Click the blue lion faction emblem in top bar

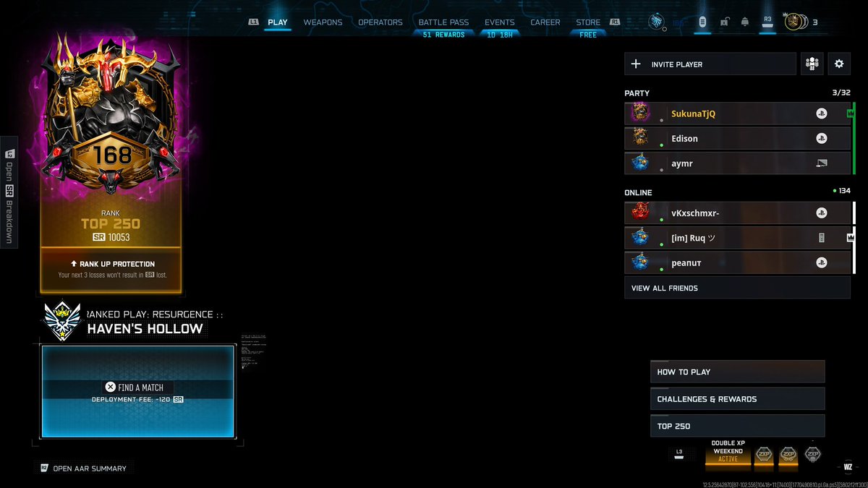click(x=657, y=22)
